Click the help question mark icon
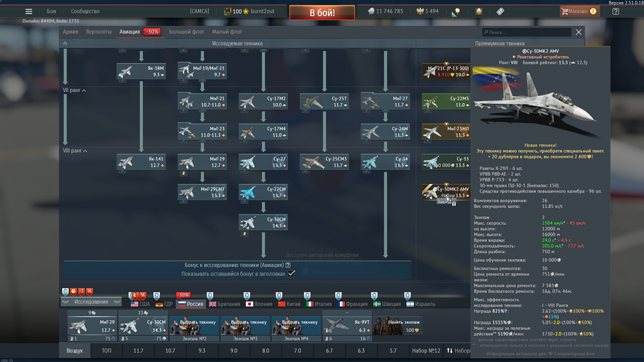This screenshot has width=644, height=362. 616,11
